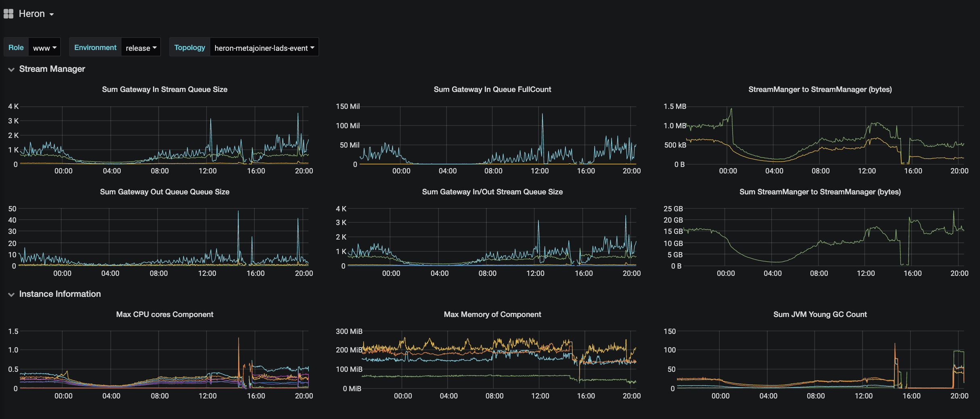The width and height of the screenshot is (980, 419).
Task: Open the Heron dashboard picker dropdown
Action: tap(36, 14)
